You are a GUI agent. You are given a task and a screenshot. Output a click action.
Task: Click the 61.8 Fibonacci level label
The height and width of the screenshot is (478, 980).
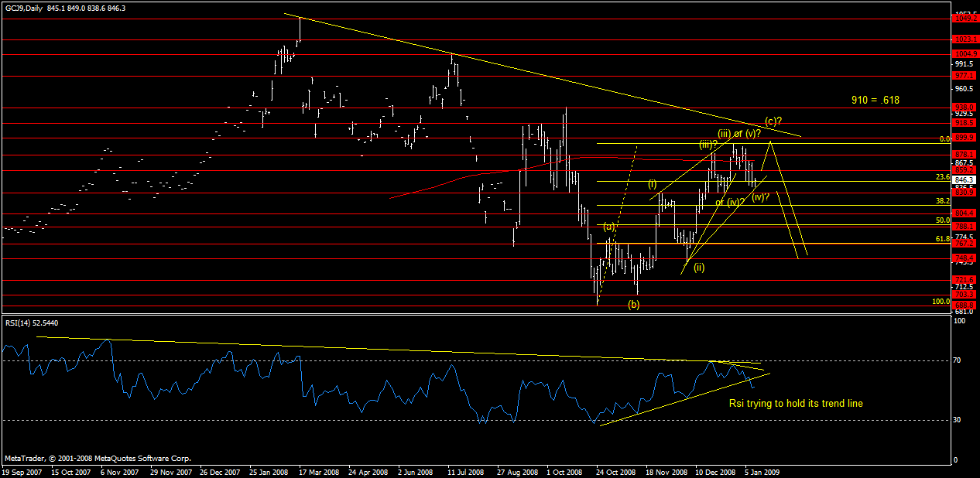point(942,240)
